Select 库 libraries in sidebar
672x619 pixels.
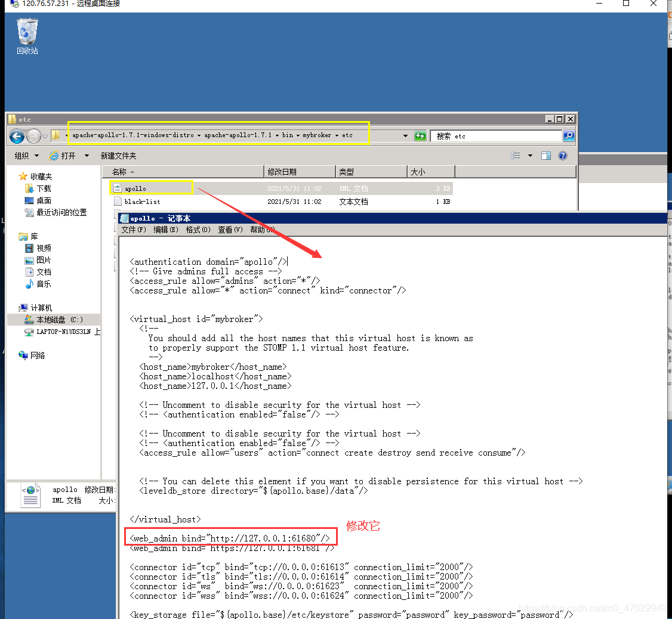pyautogui.click(x=28, y=237)
